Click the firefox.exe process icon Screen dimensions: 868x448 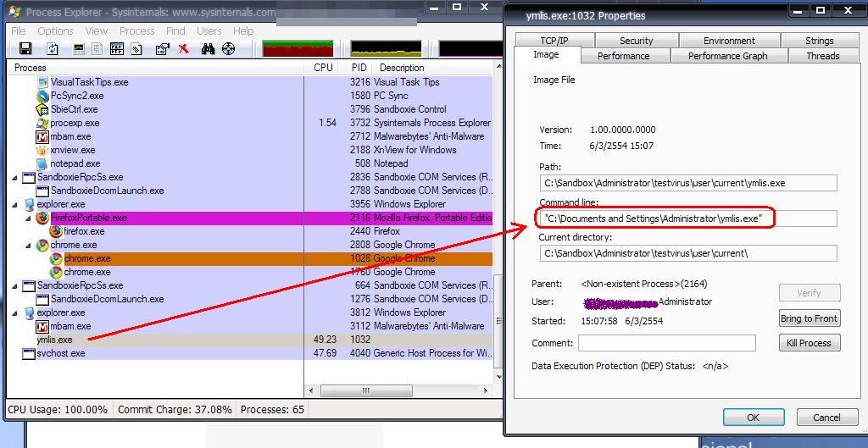[x=56, y=231]
